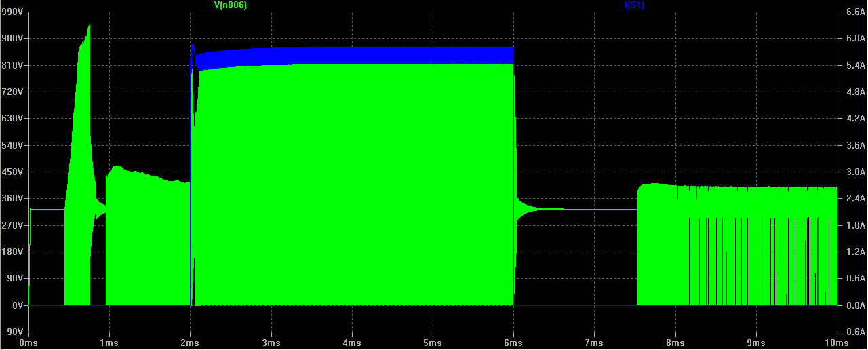Image resolution: width=868 pixels, height=350 pixels.
Task: Click the 450V left axis label
Action: coord(13,172)
